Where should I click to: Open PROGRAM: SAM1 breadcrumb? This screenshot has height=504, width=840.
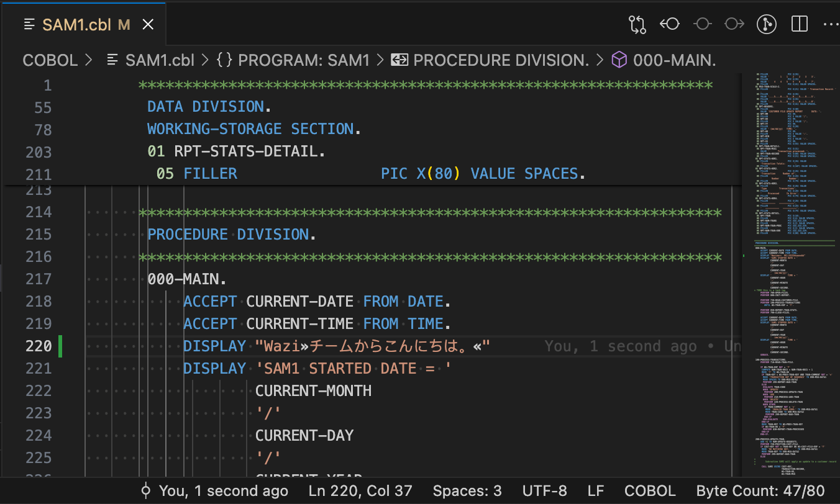(304, 60)
